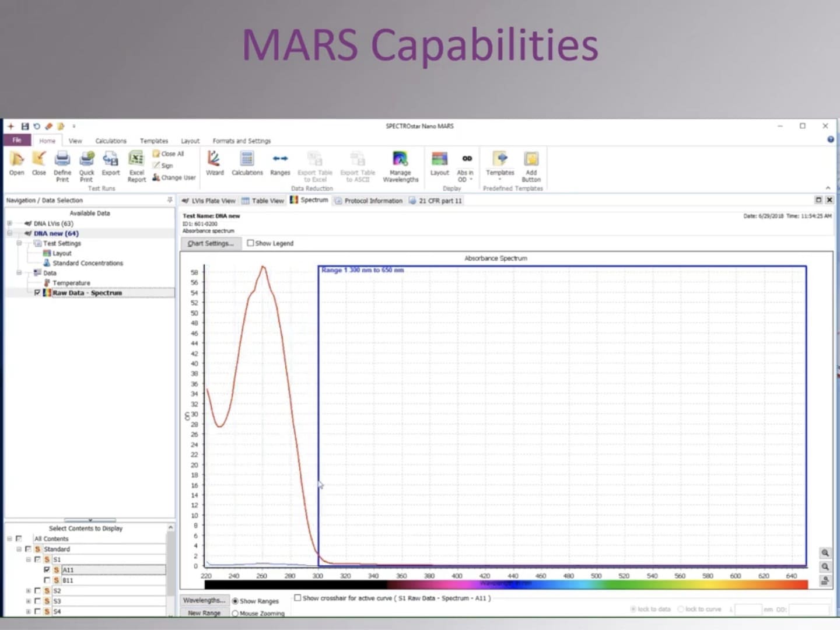Click Close All in the ribbon
The image size is (840, 630).
(x=168, y=153)
